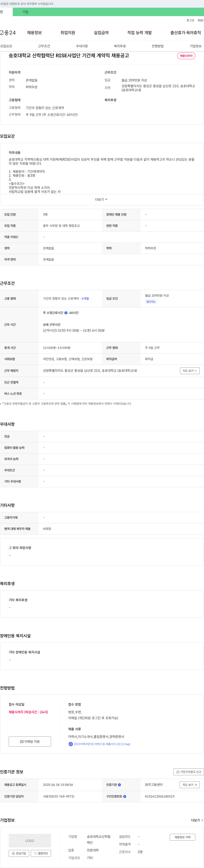204x868 pixels.
Task: Click the 주 소정근로시간 info icon
Action: pyautogui.click(x=66, y=313)
